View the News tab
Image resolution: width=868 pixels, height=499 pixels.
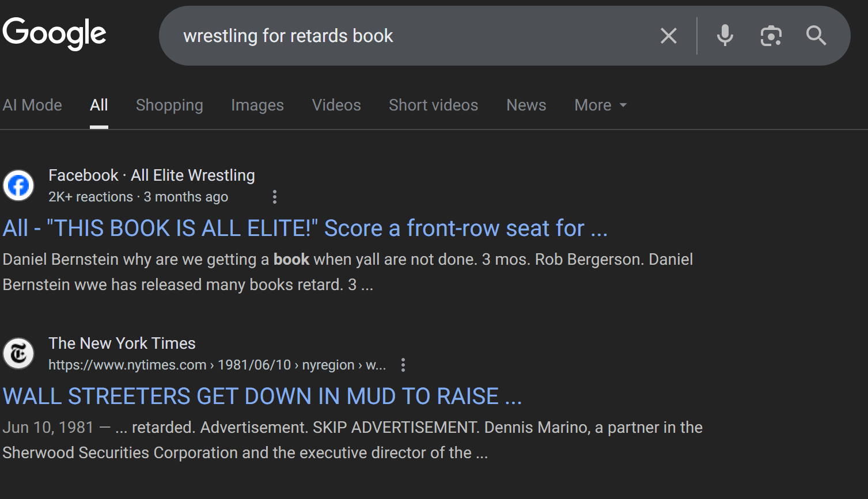click(526, 105)
